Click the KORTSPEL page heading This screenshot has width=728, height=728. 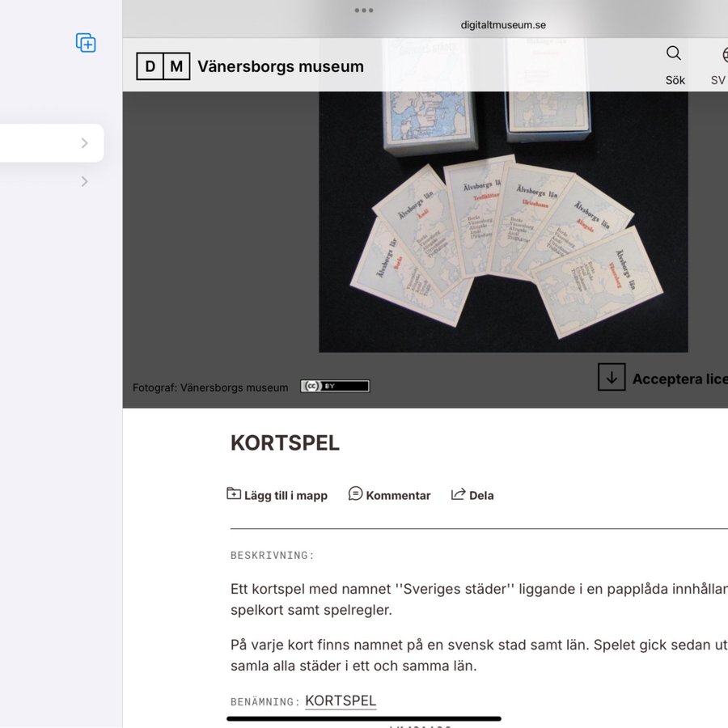285,443
